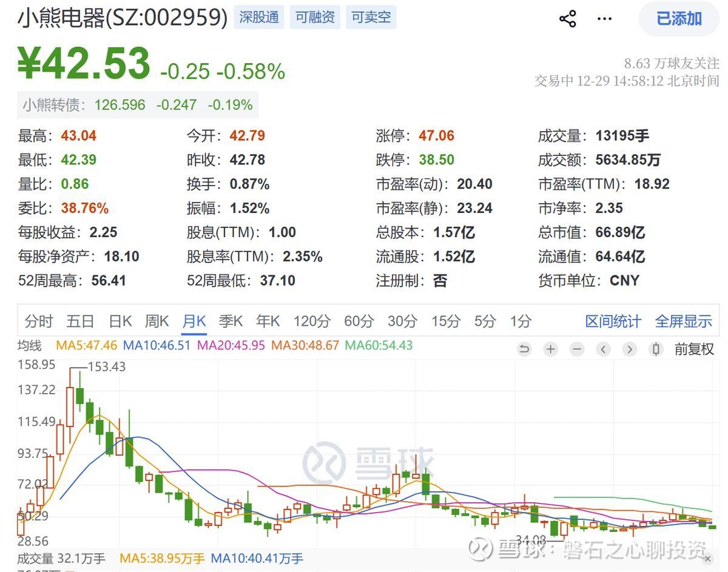Click the 最高 43.04 value
728x572 pixels.
(79, 136)
